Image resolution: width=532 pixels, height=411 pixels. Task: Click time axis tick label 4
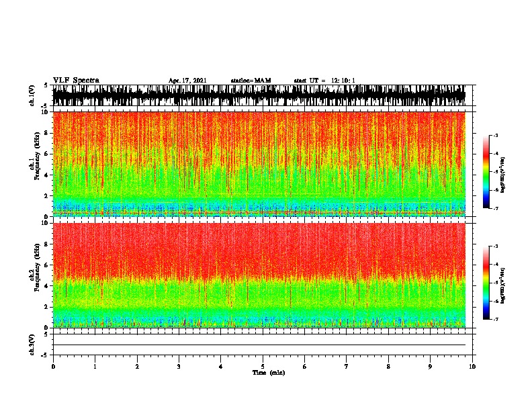pyautogui.click(x=221, y=367)
